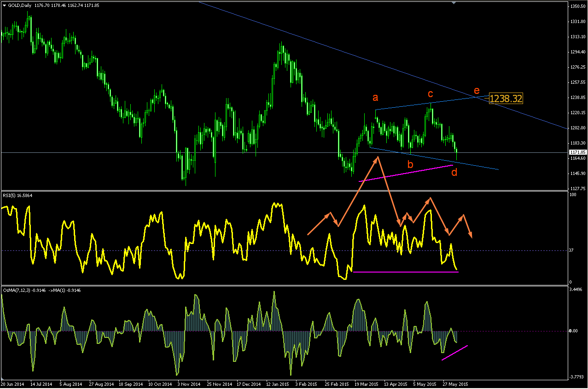588x389 pixels.
Task: Click the 20 Jun 2014 date label
Action: (12, 383)
